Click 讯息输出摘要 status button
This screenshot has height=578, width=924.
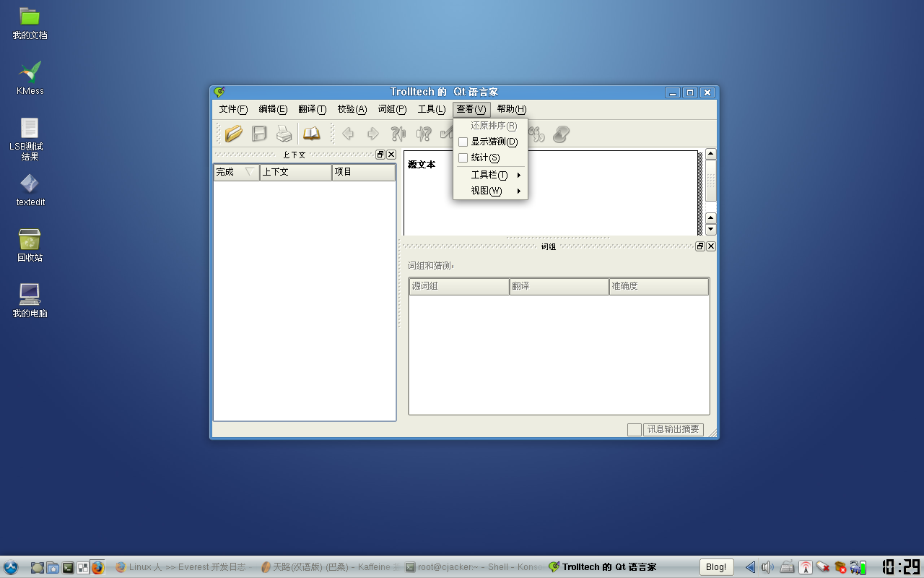point(673,429)
